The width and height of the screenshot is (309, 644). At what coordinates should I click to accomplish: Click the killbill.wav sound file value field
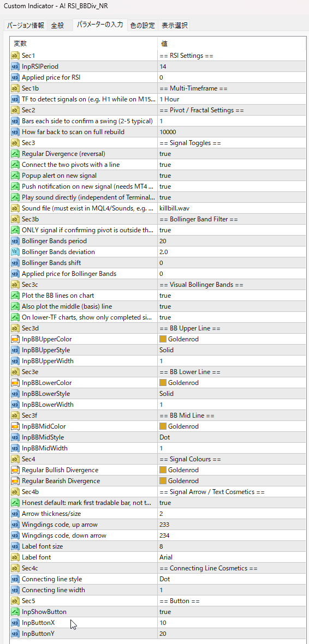point(231,208)
